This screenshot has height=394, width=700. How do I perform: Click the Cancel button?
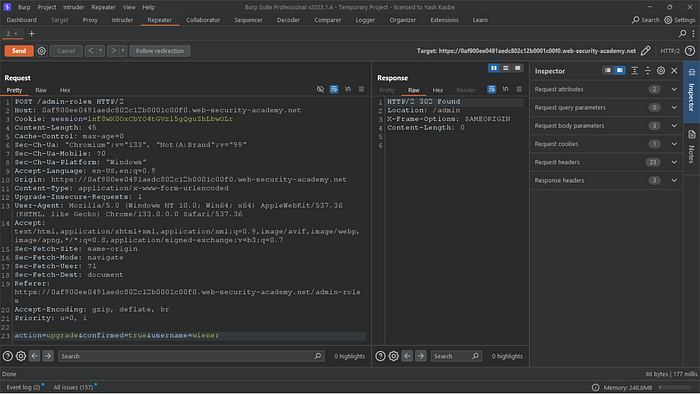coord(66,51)
